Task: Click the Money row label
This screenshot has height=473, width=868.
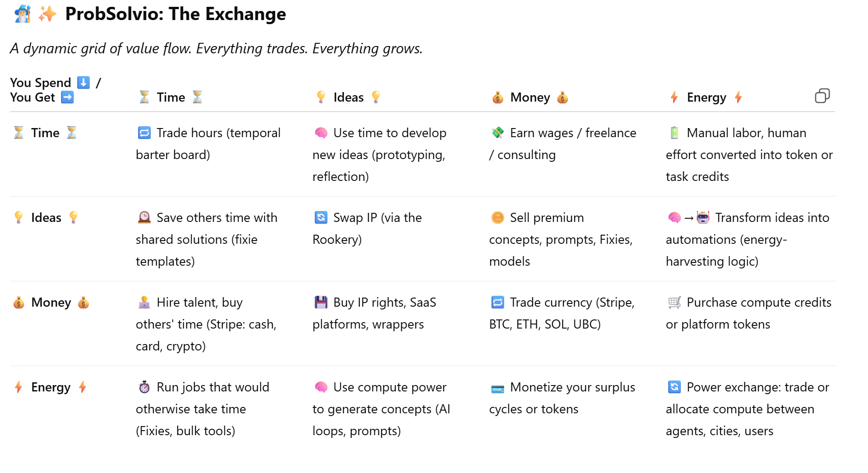Action: pyautogui.click(x=51, y=303)
